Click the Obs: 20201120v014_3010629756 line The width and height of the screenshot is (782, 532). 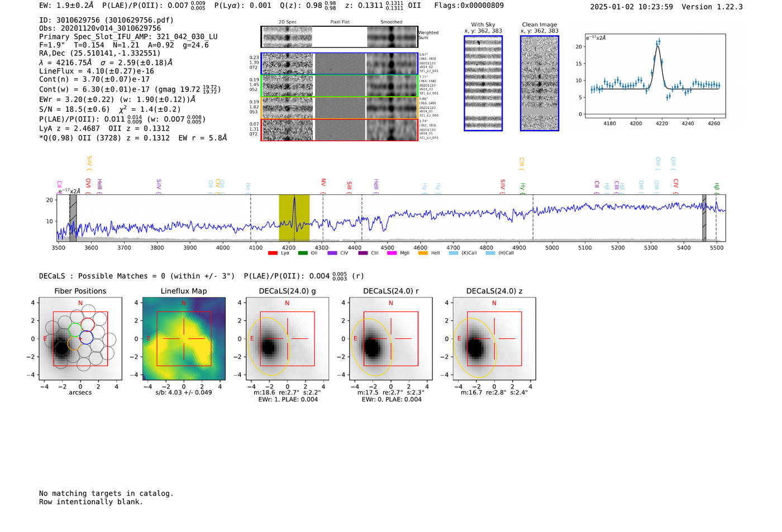coord(100,28)
